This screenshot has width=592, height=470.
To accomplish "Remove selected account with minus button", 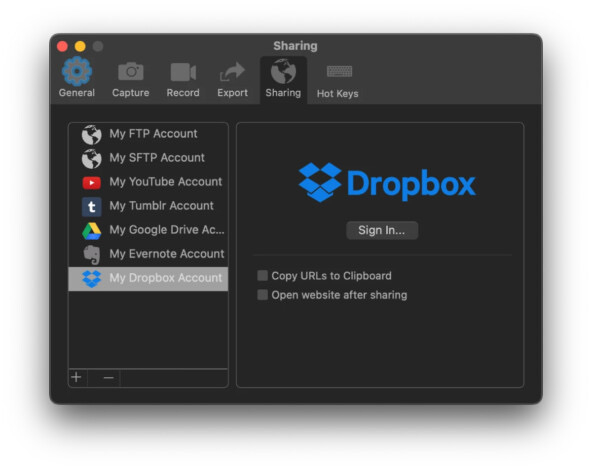I will (108, 377).
